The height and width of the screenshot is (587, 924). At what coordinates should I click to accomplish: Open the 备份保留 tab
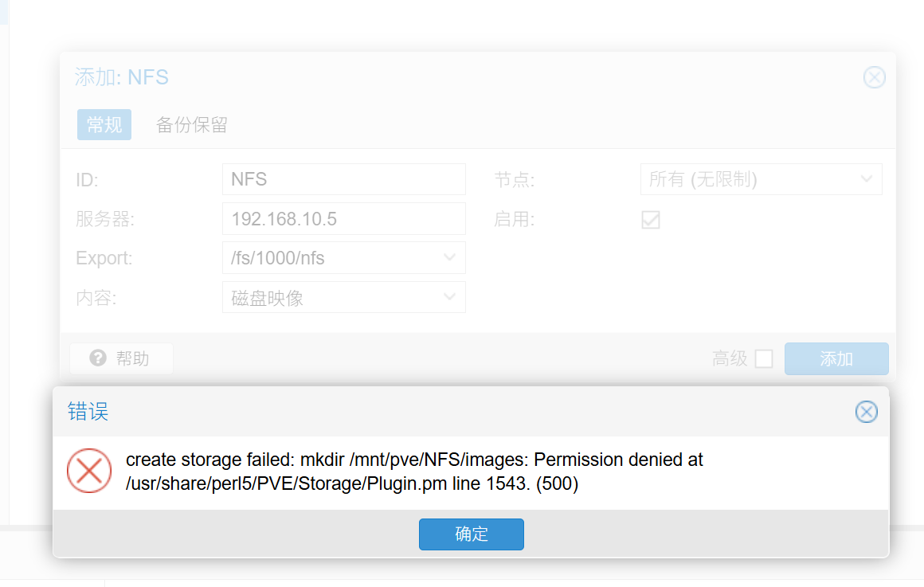coord(192,125)
